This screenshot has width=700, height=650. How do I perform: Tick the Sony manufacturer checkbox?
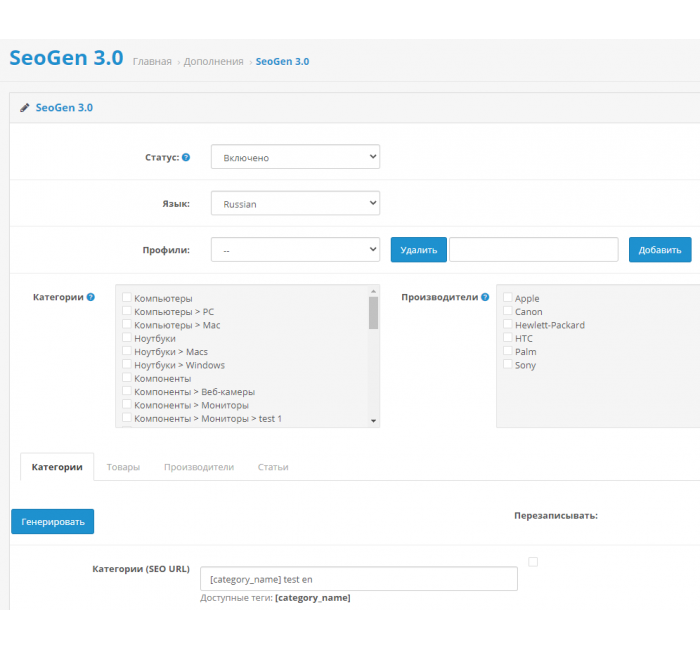click(508, 364)
